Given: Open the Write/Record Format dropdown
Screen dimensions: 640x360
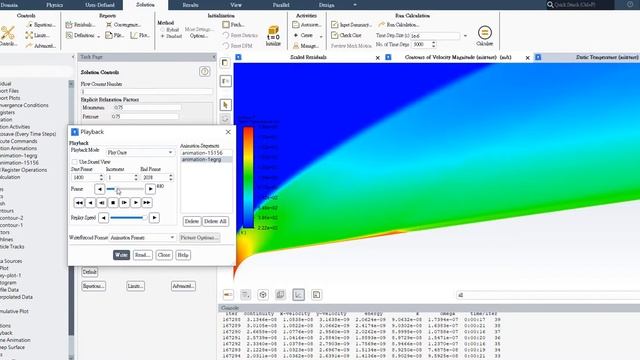Looking at the screenshot, I should coord(142,238).
